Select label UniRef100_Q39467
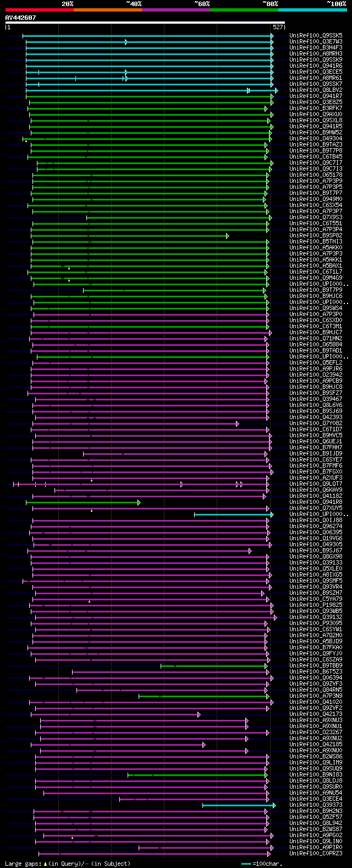This screenshot has height=868, width=352. click(x=316, y=399)
